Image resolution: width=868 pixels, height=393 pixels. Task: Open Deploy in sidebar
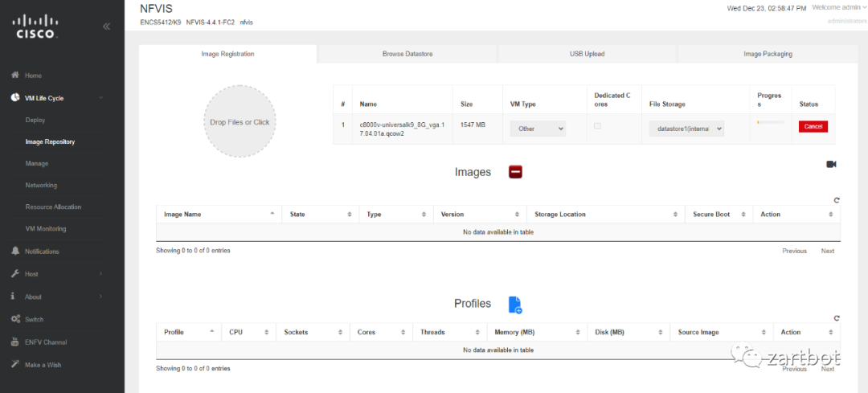[x=35, y=120]
